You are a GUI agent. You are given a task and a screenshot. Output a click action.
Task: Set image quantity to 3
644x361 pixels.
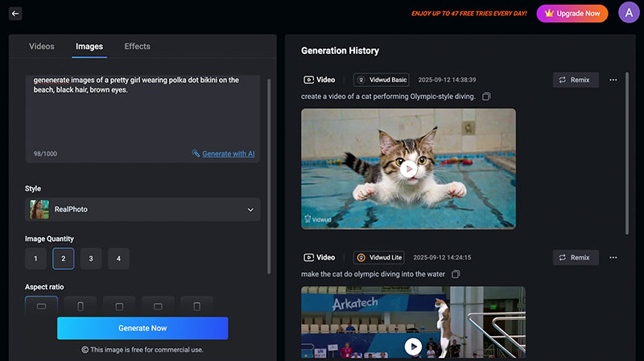[91, 259]
